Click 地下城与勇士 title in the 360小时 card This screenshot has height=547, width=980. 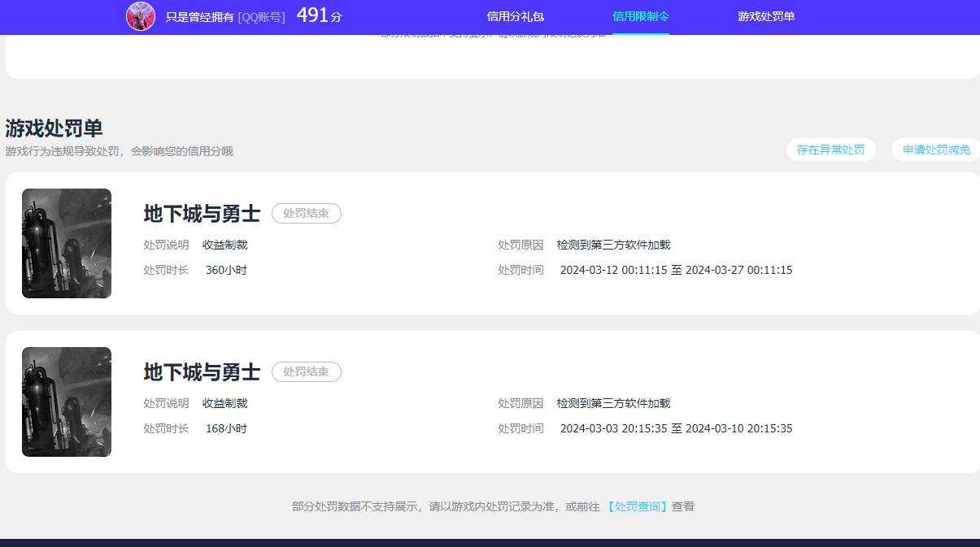pyautogui.click(x=202, y=214)
